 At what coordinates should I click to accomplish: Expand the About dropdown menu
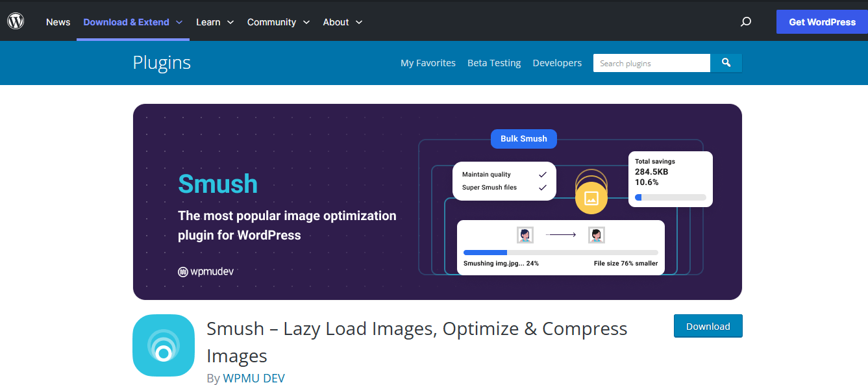[343, 21]
